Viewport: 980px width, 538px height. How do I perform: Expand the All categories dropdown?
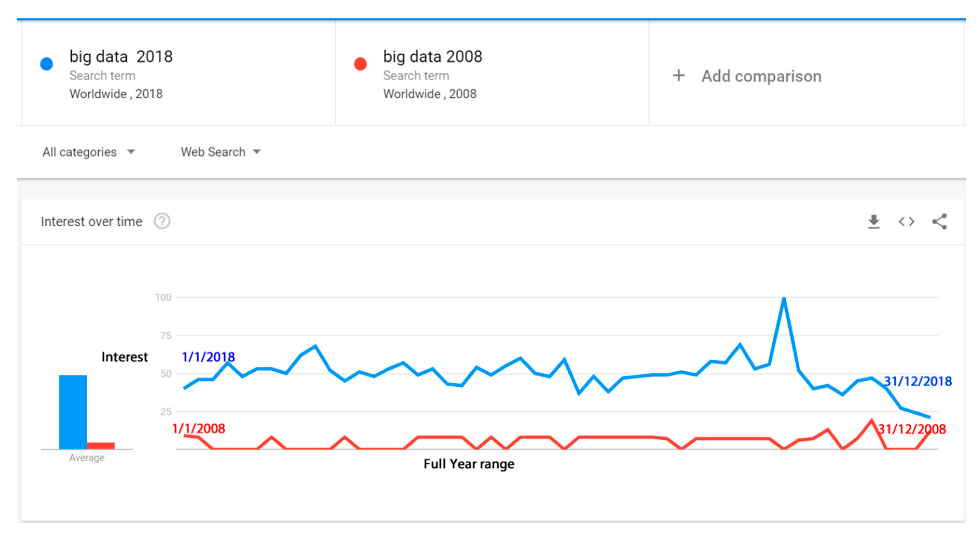pos(88,152)
